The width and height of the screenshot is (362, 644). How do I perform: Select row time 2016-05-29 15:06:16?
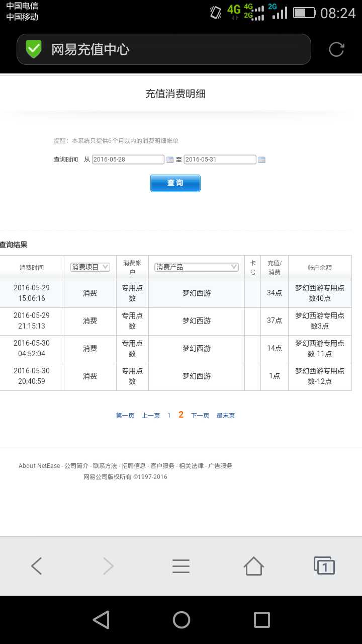tap(32, 293)
